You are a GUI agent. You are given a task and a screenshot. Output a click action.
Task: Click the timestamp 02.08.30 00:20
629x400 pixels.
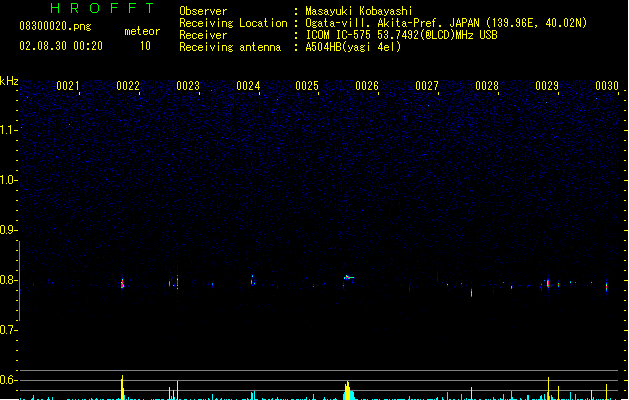pyautogui.click(x=61, y=46)
